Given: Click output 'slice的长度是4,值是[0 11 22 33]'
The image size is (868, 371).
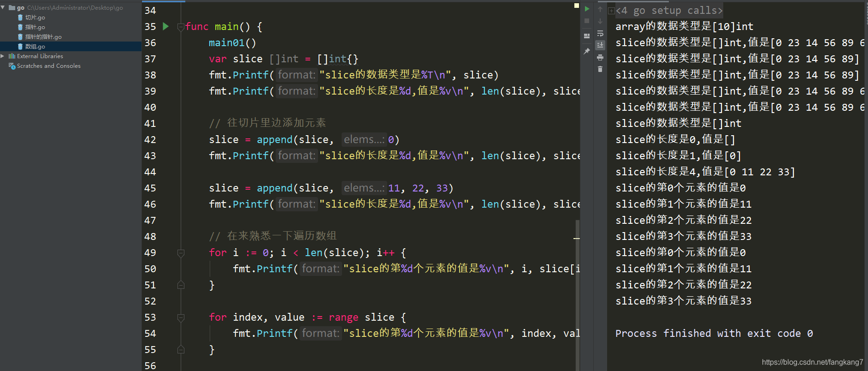Looking at the screenshot, I should coord(705,172).
